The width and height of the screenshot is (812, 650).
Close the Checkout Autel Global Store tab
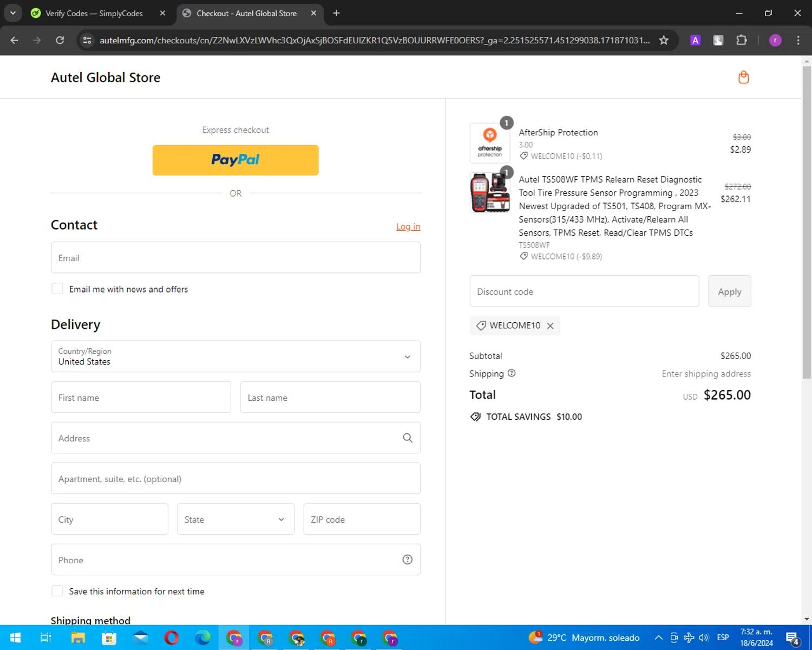[x=313, y=13]
